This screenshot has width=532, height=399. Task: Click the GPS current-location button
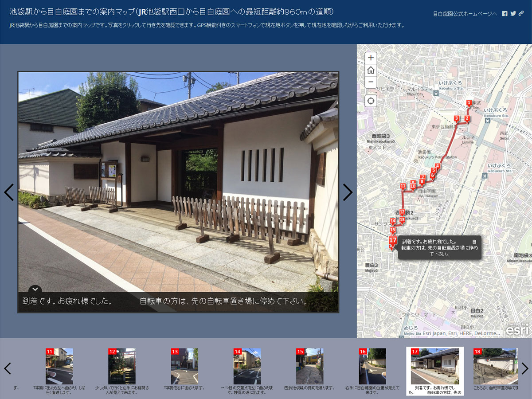(371, 101)
